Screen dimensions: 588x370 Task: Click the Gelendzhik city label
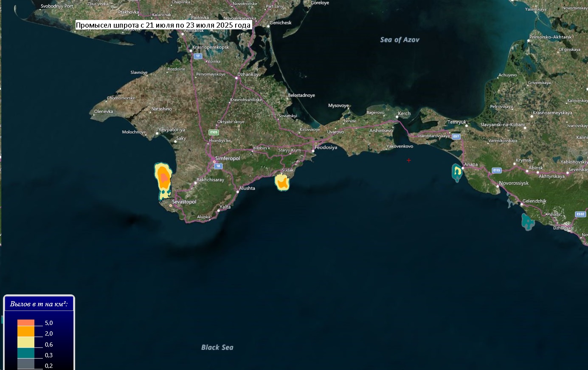click(x=535, y=201)
